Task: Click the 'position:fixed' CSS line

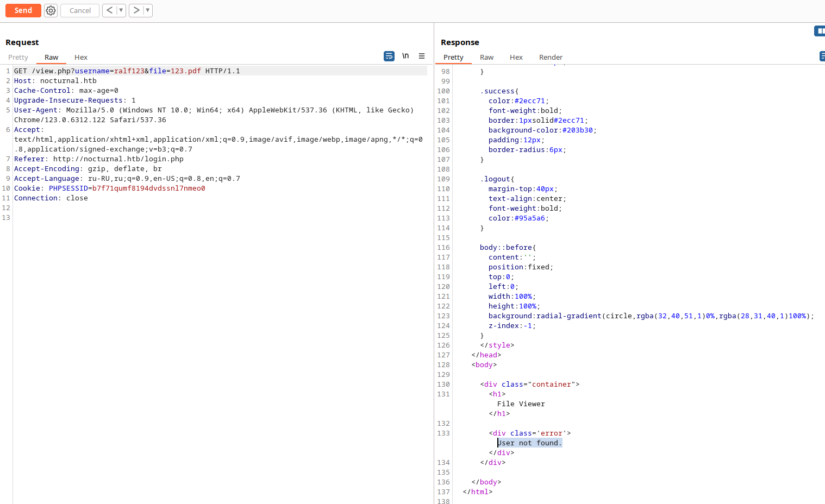Action: (x=521, y=267)
